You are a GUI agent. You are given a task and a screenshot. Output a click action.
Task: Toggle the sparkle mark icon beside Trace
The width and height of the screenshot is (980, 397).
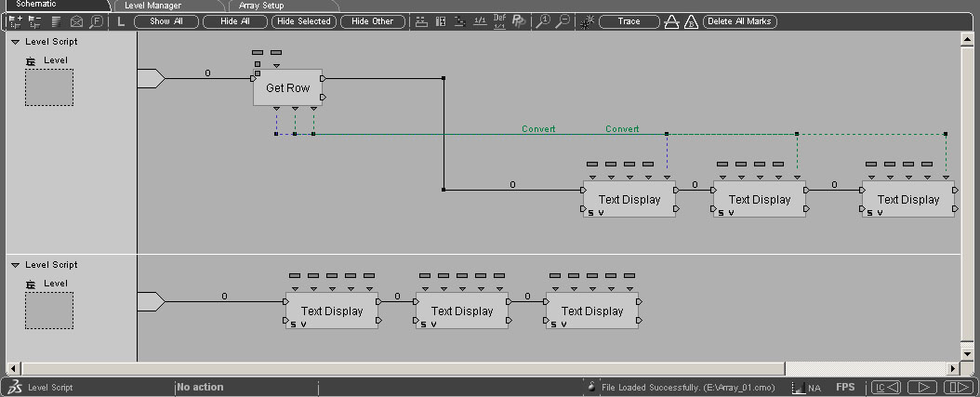tap(587, 21)
